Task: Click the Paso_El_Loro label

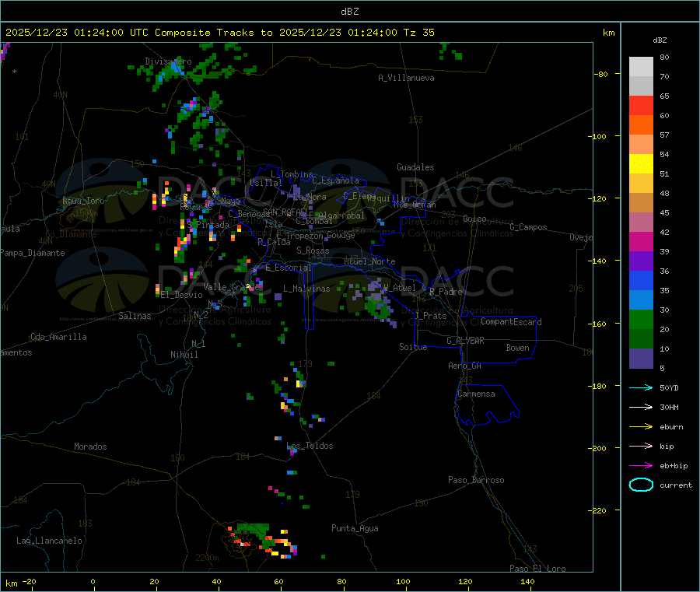Action: [x=538, y=569]
